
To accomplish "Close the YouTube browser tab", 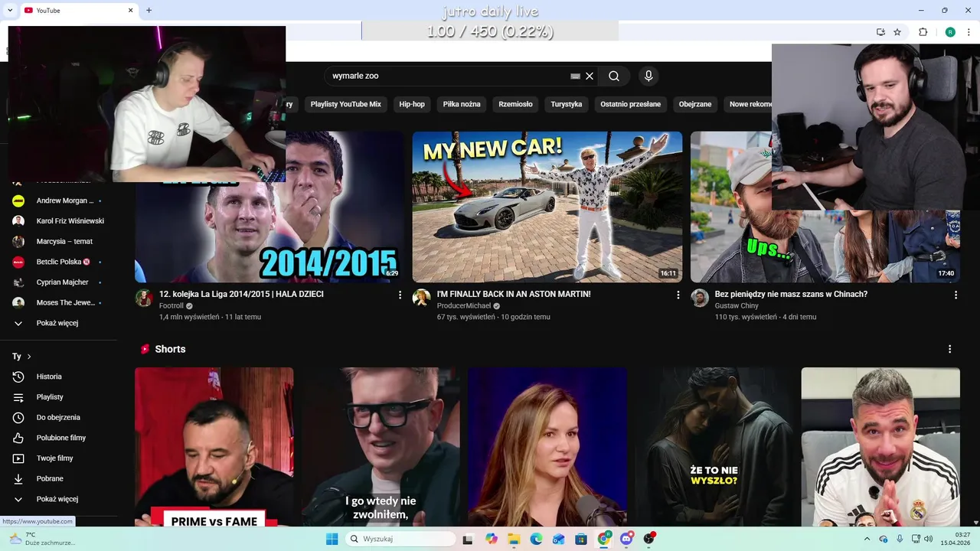I will [130, 10].
